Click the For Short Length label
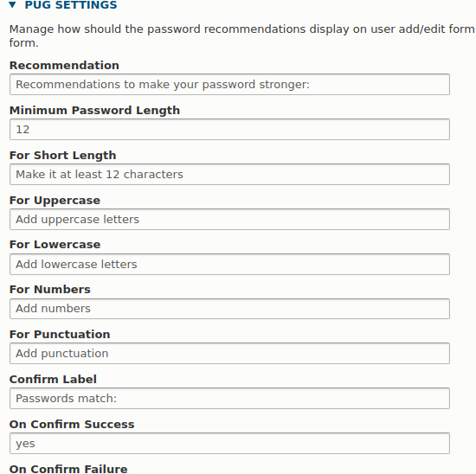The height and width of the screenshot is (474, 476). [x=63, y=155]
